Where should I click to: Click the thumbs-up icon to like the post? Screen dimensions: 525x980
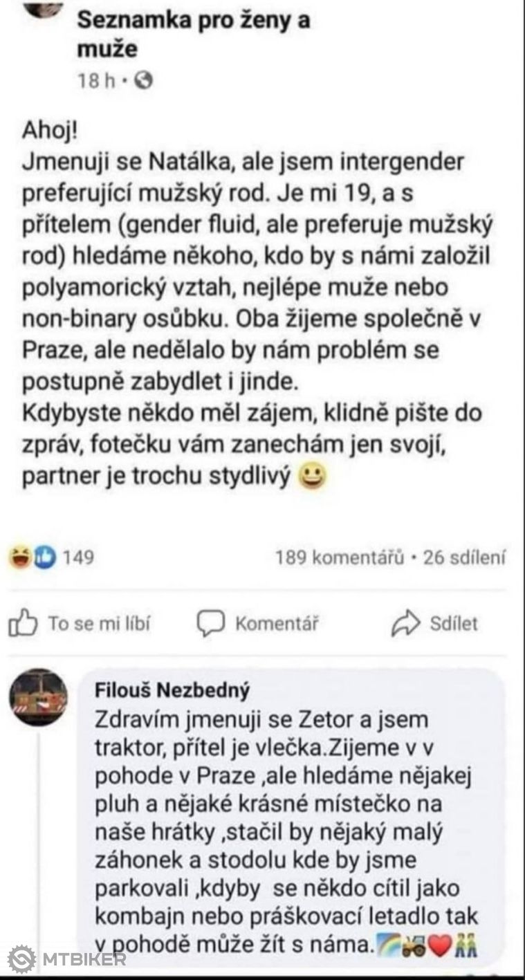point(23,622)
